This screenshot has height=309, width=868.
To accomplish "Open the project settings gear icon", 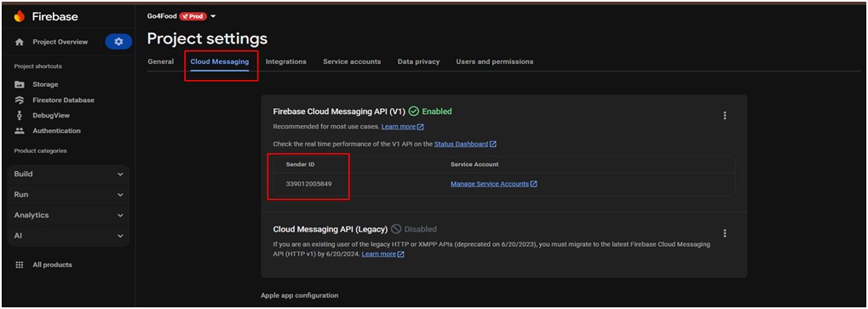I will pyautogui.click(x=118, y=42).
